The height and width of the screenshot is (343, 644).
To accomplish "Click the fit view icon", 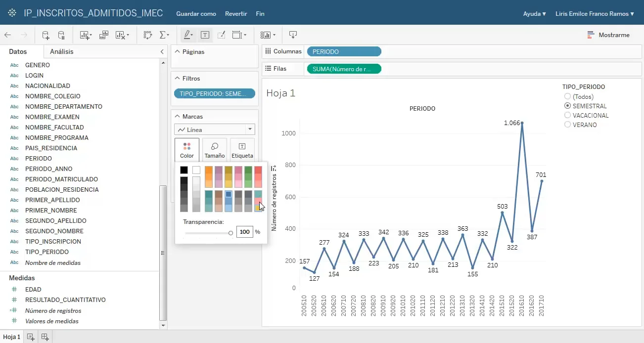I will (237, 35).
